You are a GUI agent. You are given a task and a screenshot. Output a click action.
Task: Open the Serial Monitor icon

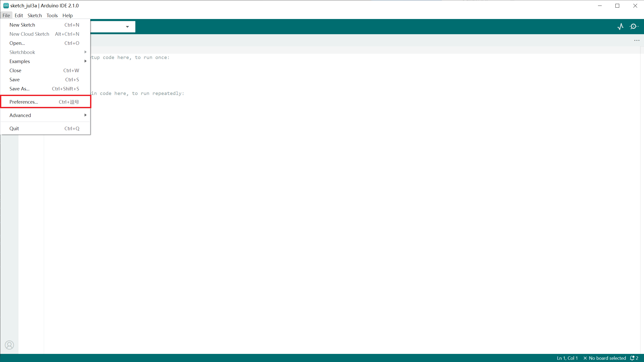click(634, 27)
